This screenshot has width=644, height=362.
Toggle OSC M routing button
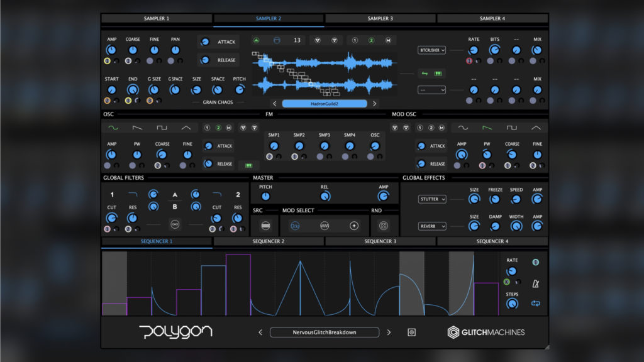point(229,128)
